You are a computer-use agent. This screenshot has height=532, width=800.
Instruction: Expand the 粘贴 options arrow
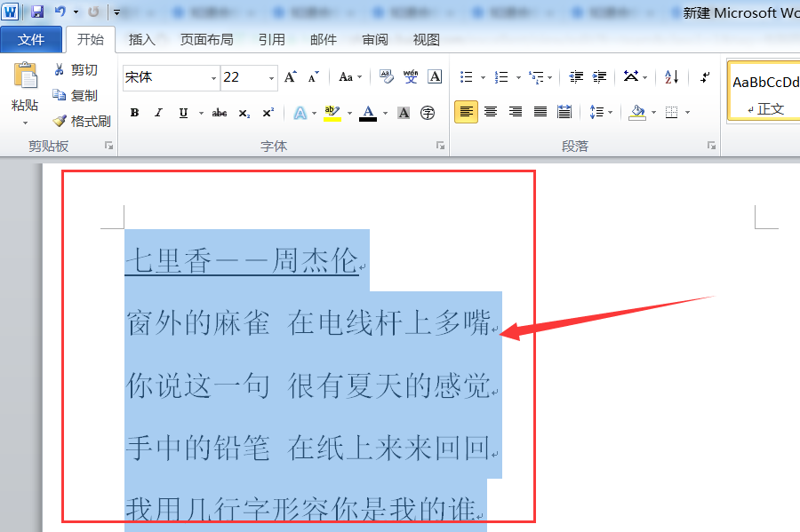click(x=25, y=123)
